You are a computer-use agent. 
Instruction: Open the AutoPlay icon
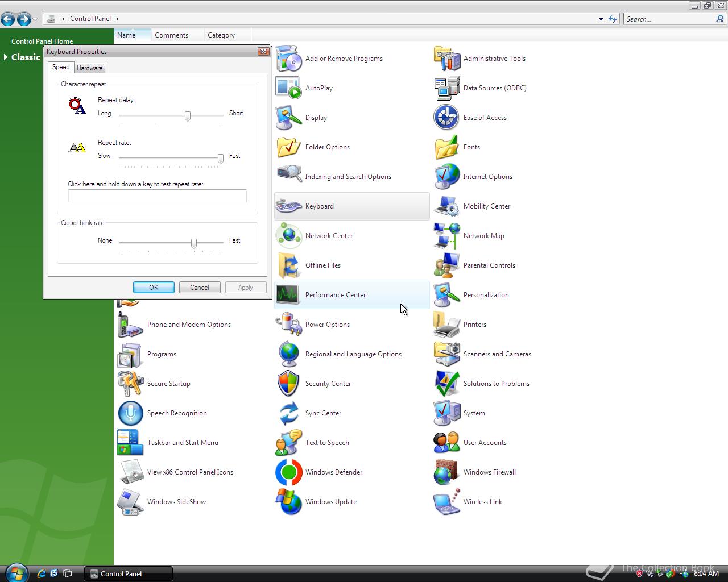(x=289, y=88)
